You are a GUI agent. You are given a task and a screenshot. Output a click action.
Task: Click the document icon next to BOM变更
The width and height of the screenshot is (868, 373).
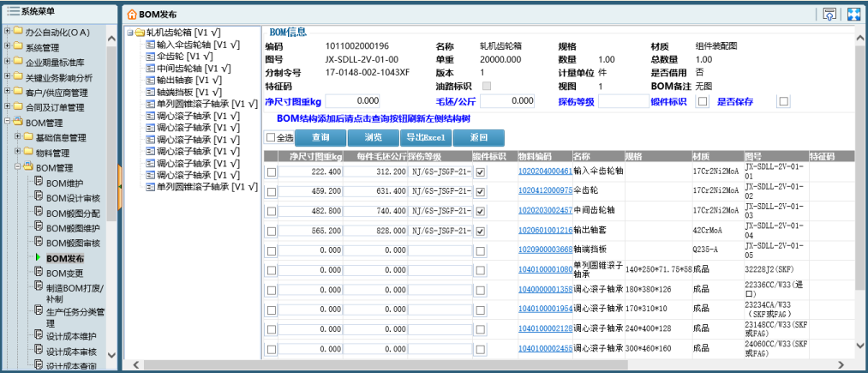[x=38, y=273]
